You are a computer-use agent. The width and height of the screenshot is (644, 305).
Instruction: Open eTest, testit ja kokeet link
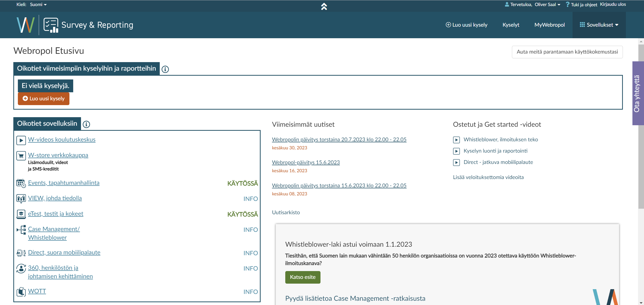point(56,214)
